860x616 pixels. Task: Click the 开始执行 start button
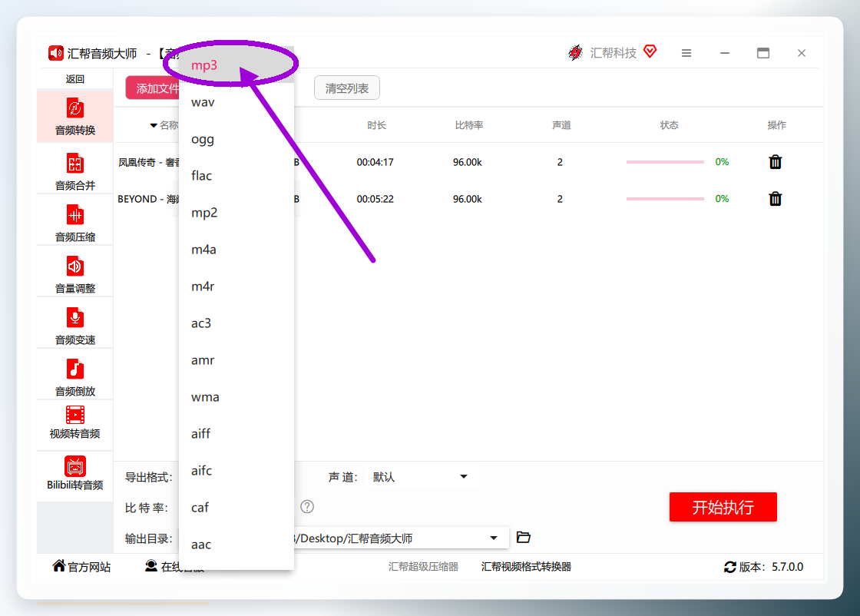[723, 507]
